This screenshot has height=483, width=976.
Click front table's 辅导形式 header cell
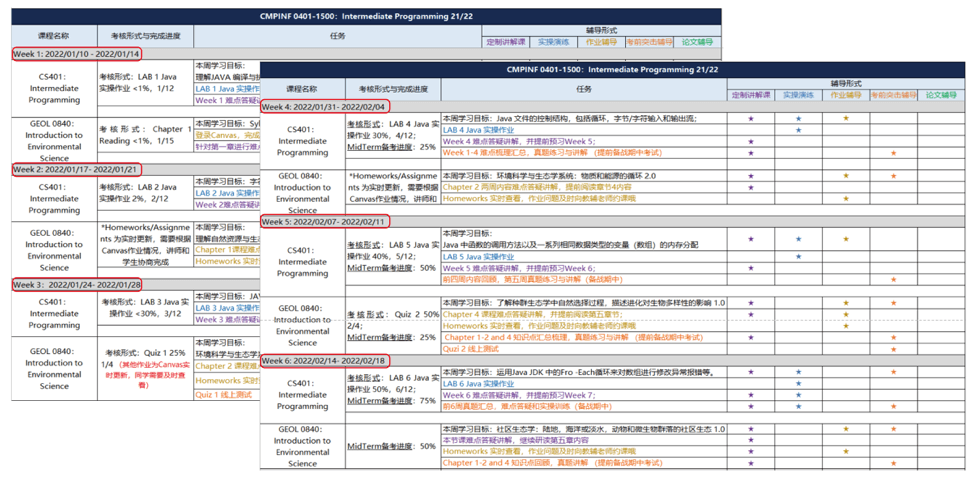tap(845, 83)
